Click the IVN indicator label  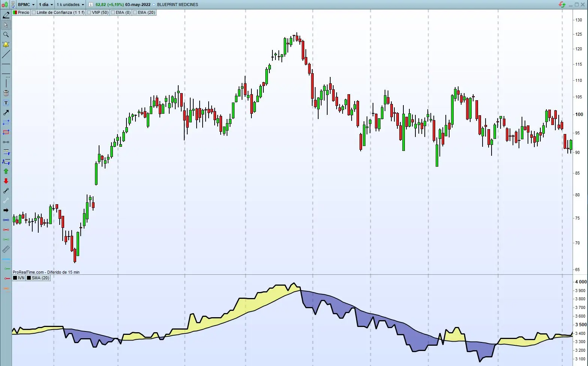point(21,278)
